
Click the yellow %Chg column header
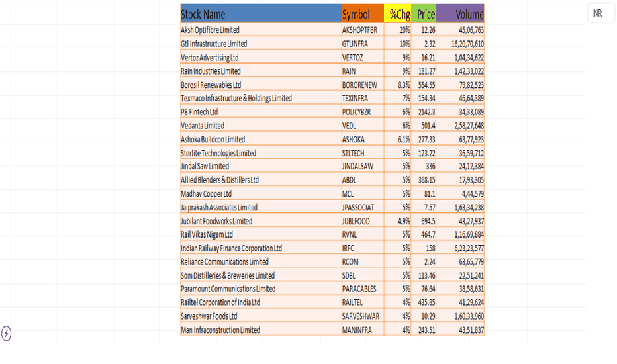[x=397, y=14]
